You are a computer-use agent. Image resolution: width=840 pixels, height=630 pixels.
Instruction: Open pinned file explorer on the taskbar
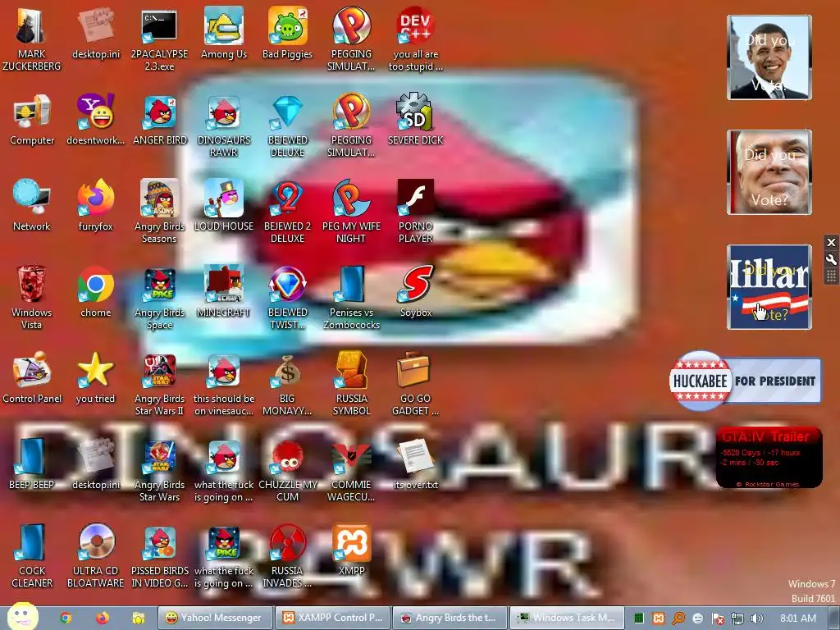click(138, 618)
